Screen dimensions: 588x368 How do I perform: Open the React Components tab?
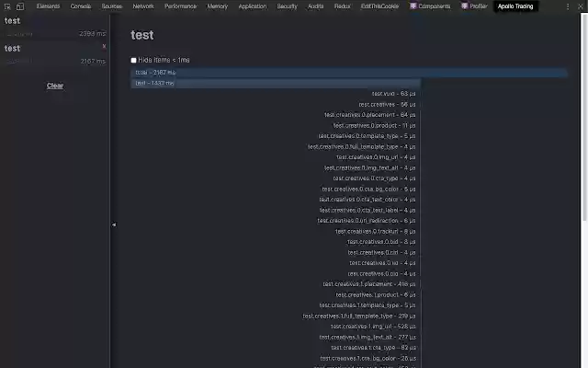[430, 6]
